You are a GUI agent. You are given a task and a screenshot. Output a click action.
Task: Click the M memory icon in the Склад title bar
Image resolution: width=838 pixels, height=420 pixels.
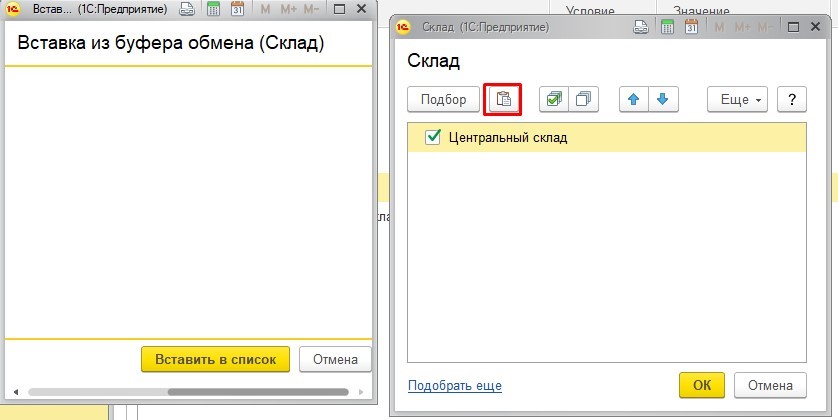(719, 27)
